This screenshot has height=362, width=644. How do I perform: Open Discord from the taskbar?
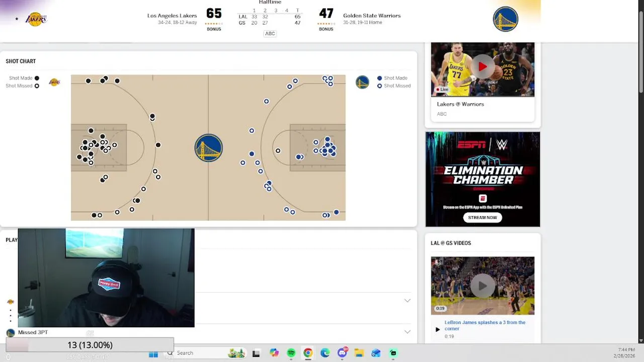[342, 353]
